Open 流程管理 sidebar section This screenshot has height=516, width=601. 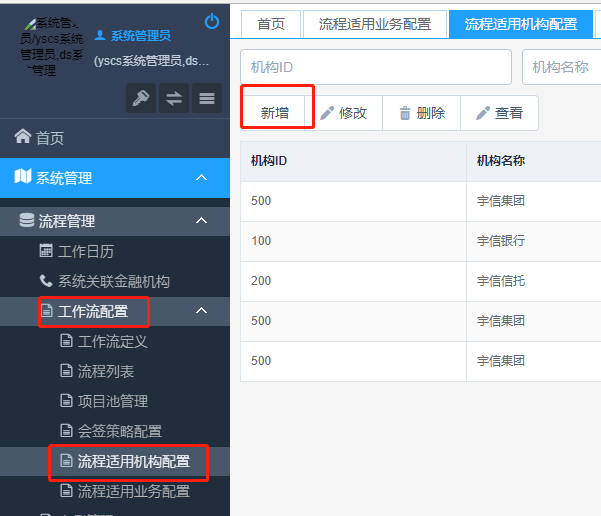pyautogui.click(x=115, y=221)
